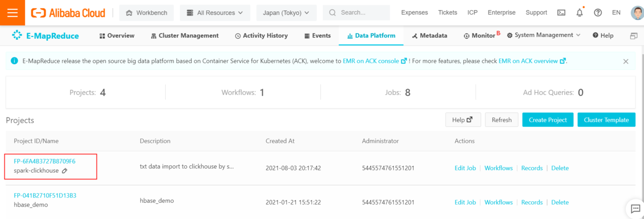Click Edit Job for spark-clickhouse
This screenshot has height=219, width=644.
pyautogui.click(x=465, y=168)
